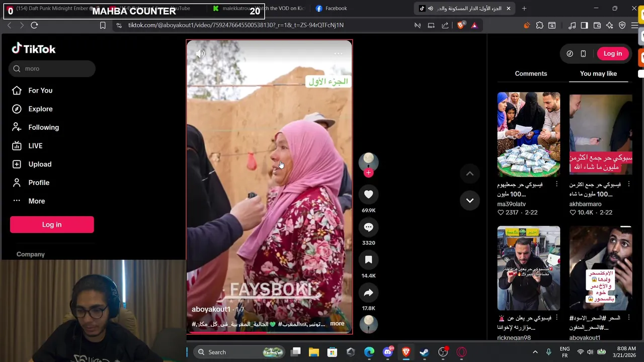644x362 pixels.
Task: Open the rickneqan98 video thumbnail
Action: (x=528, y=268)
